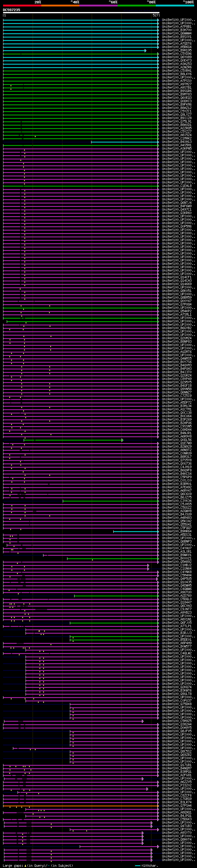Select UniRef100_Q0E4T3

pyautogui.click(x=177, y=60)
